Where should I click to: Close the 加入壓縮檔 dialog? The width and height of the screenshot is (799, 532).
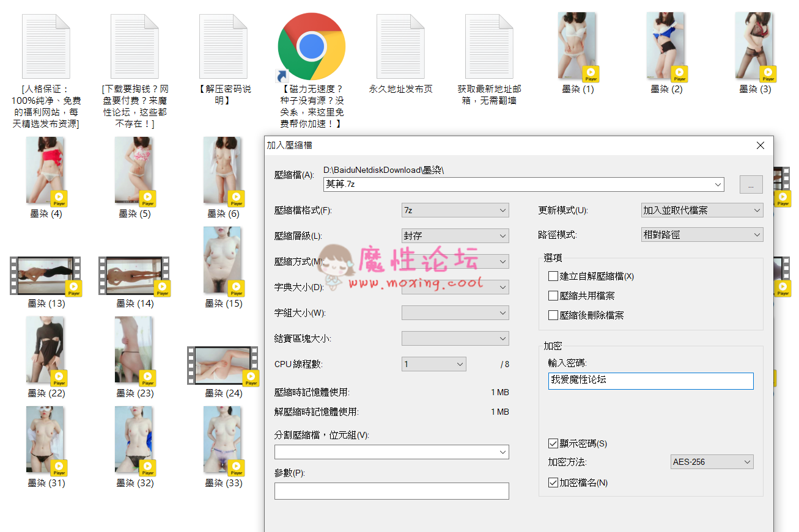tap(760, 145)
